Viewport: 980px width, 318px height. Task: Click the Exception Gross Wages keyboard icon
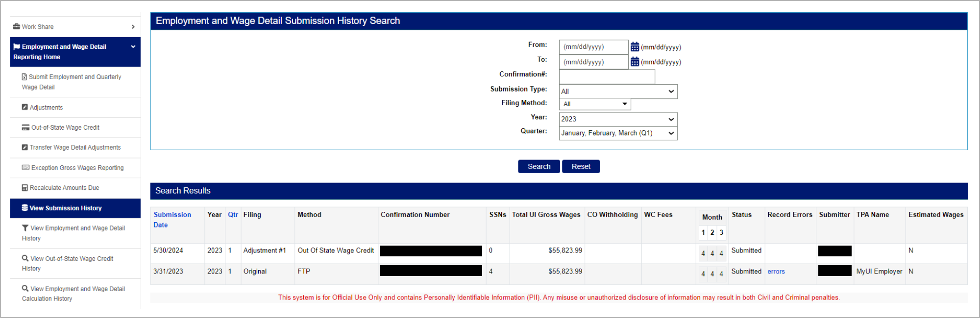coord(25,168)
